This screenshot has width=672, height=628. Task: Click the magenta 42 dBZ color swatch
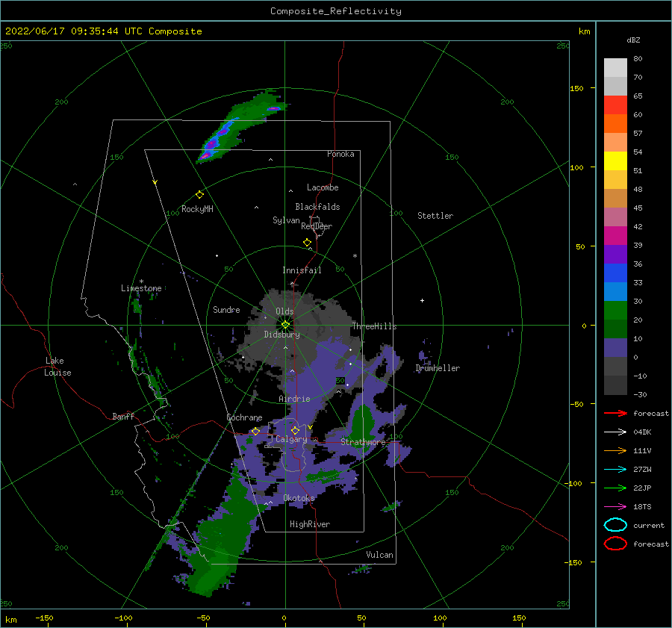tap(615, 235)
